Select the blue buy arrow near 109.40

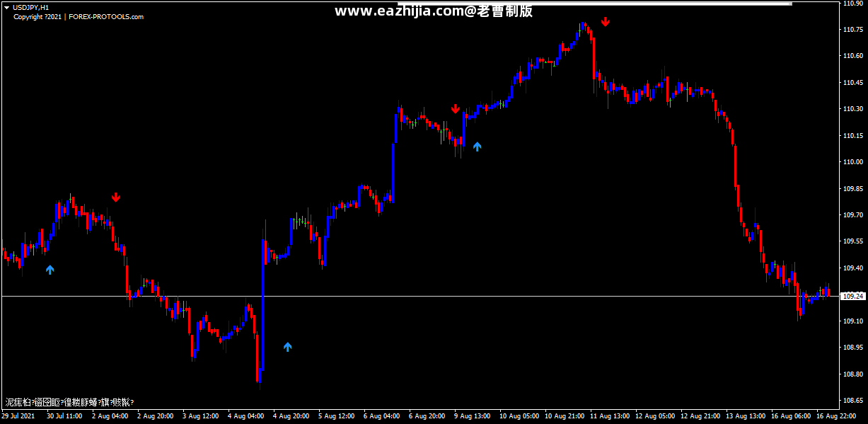click(x=50, y=269)
